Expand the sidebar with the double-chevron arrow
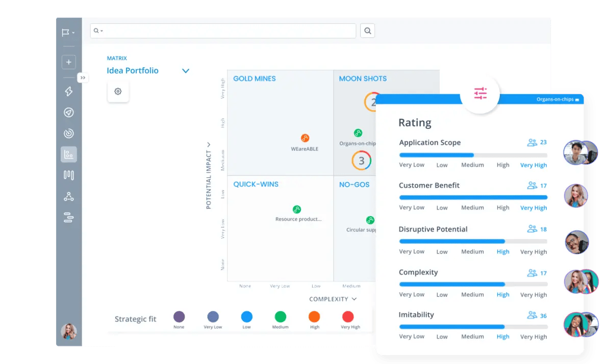 [x=83, y=77]
